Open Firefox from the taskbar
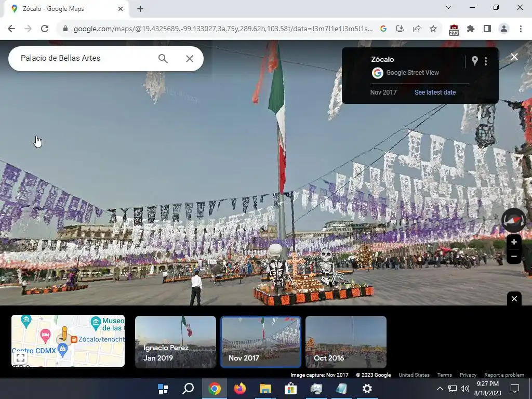The image size is (532, 399). click(x=240, y=389)
